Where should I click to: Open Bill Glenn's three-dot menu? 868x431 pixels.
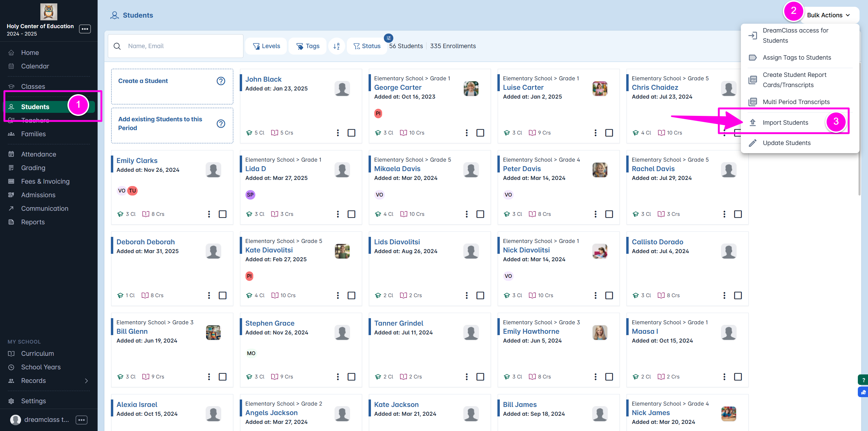(x=209, y=377)
